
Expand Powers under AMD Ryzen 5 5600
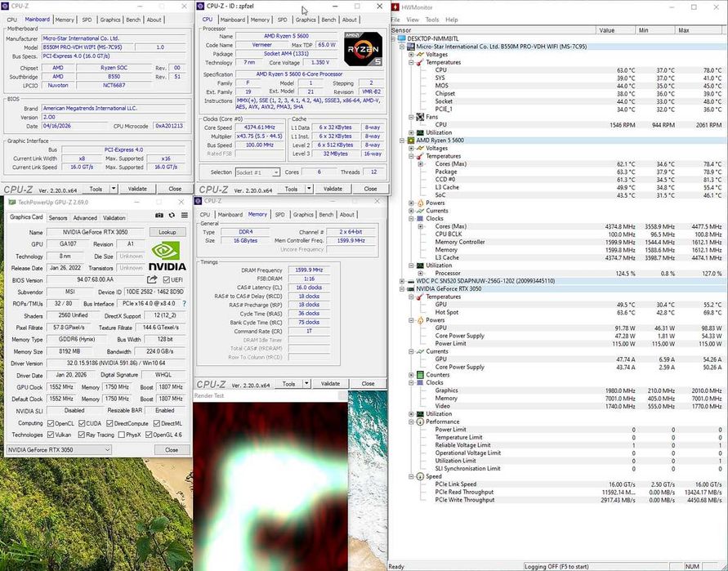point(411,203)
